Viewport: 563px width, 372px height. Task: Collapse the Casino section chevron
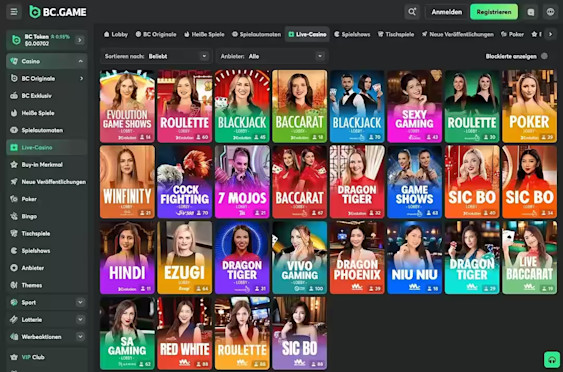80,61
